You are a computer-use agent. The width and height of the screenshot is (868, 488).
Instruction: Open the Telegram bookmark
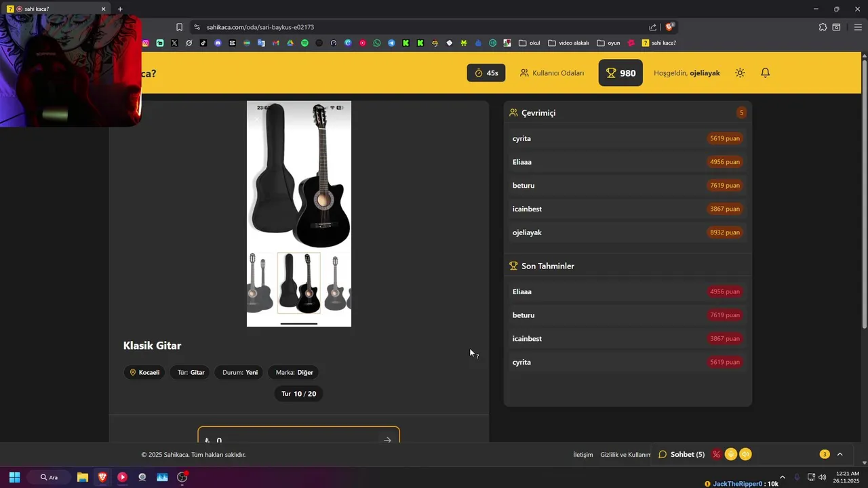pyautogui.click(x=391, y=43)
